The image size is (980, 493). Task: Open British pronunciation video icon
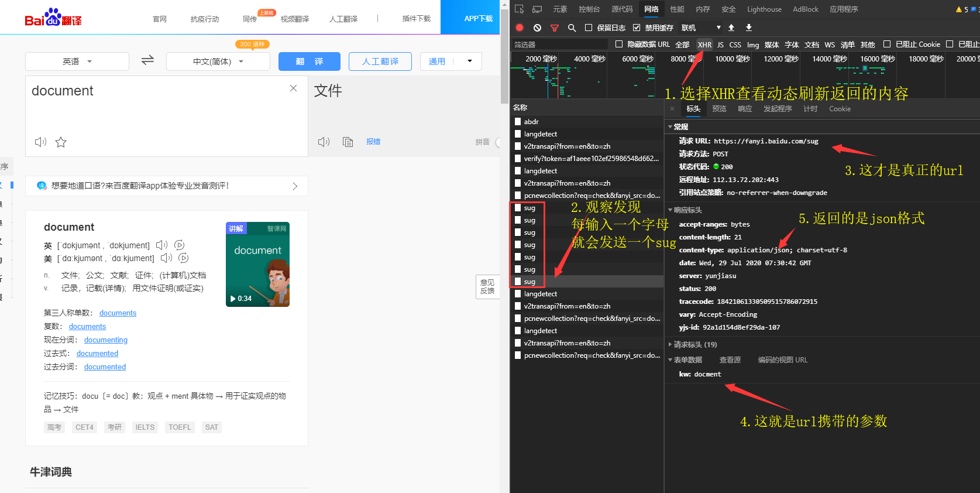(180, 245)
